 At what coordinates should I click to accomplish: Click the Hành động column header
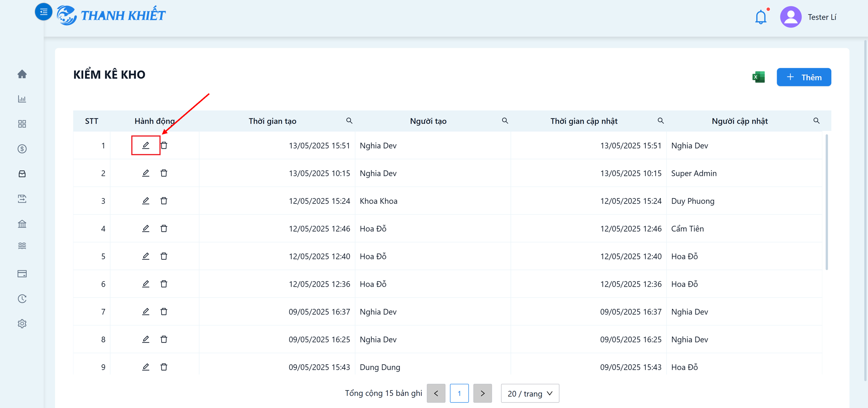(155, 121)
